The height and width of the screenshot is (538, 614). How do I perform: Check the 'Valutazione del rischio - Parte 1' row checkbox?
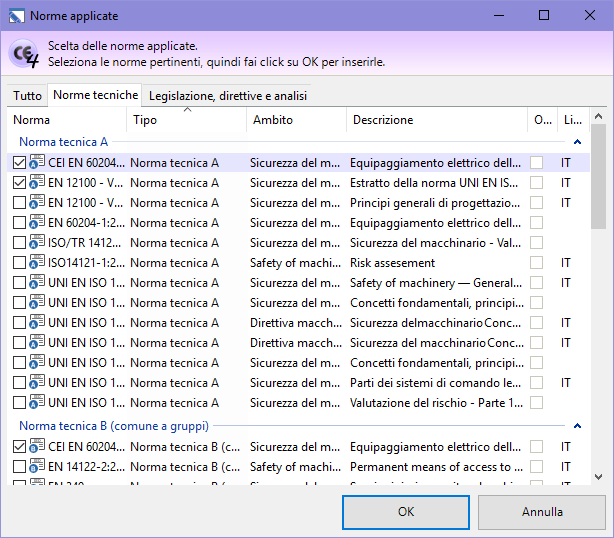[19, 402]
